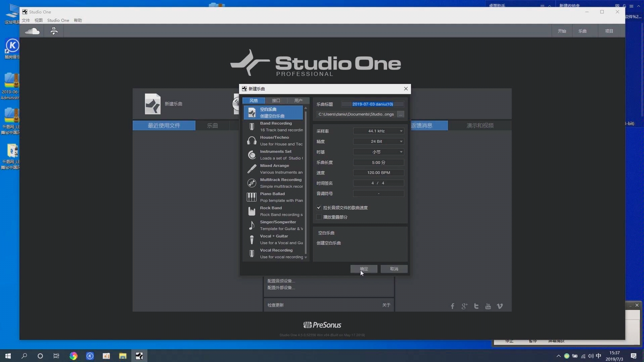Select the Band Recording template icon

252,126
